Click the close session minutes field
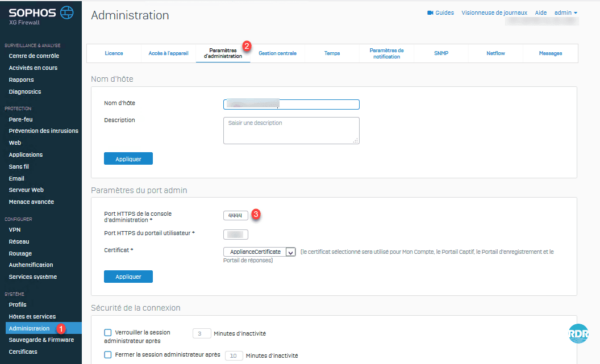600x364 pixels. click(233, 356)
